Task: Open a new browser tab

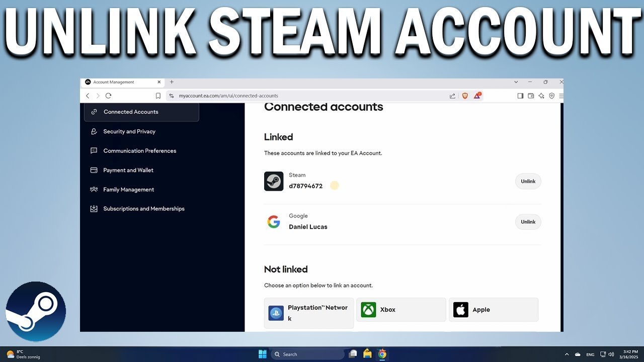Action: pyautogui.click(x=172, y=82)
